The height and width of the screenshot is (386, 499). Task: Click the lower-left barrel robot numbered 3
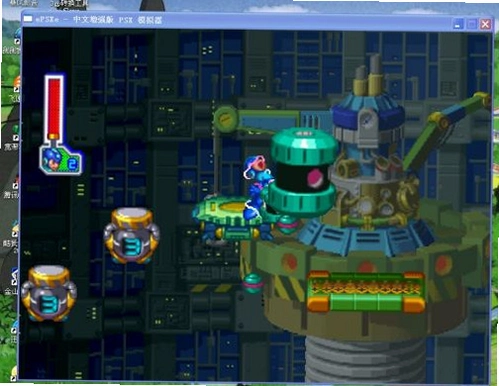tap(49, 293)
